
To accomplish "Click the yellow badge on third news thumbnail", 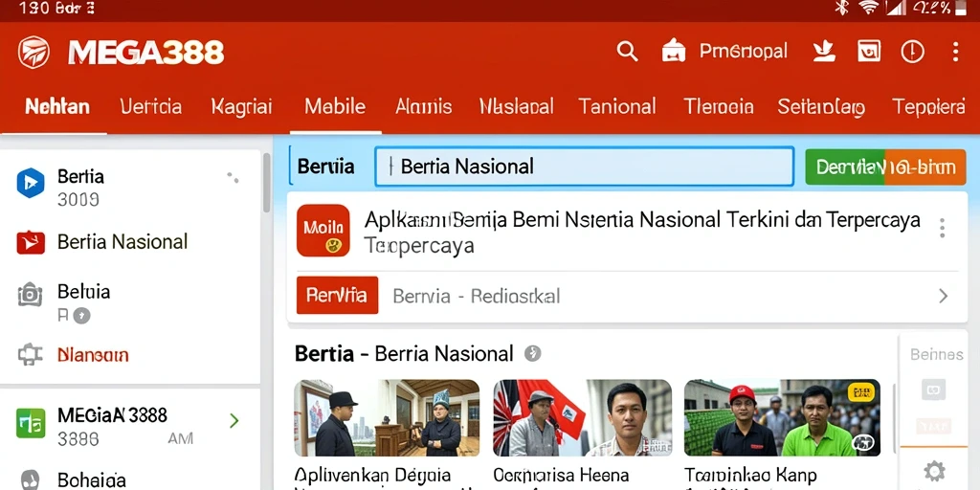I will (860, 391).
